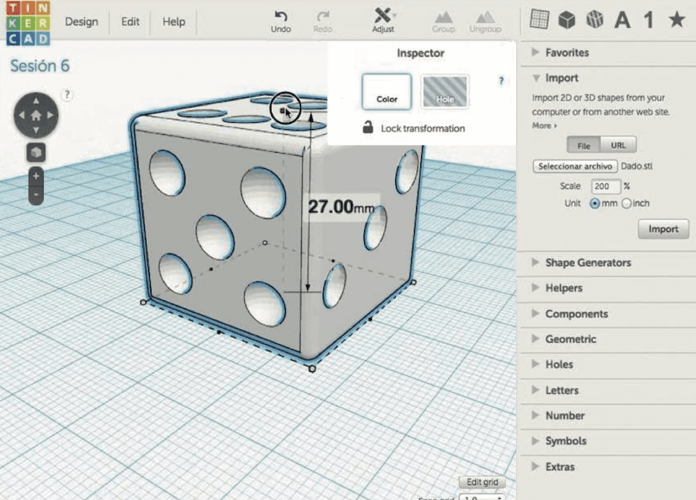
Task: Select the number 1 icon
Action: [x=649, y=20]
